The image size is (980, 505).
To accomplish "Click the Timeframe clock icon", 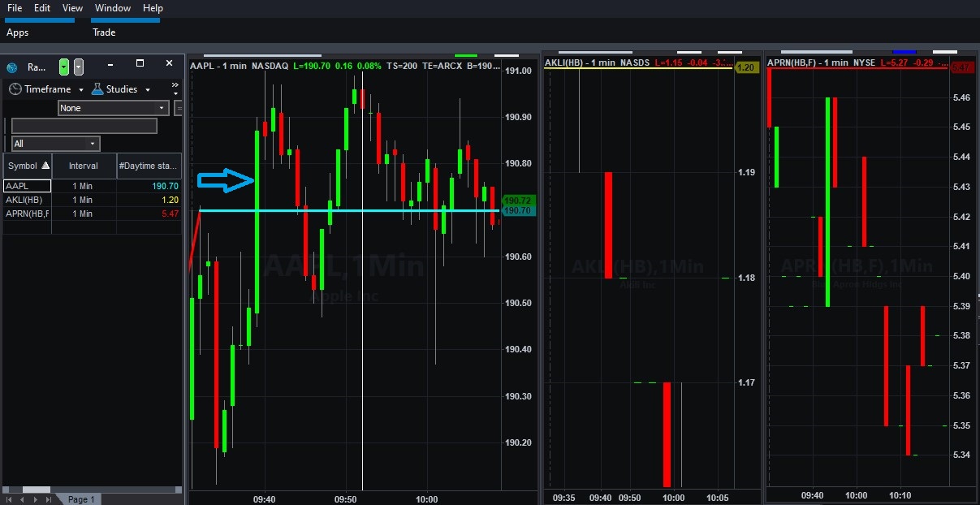I will tap(15, 89).
